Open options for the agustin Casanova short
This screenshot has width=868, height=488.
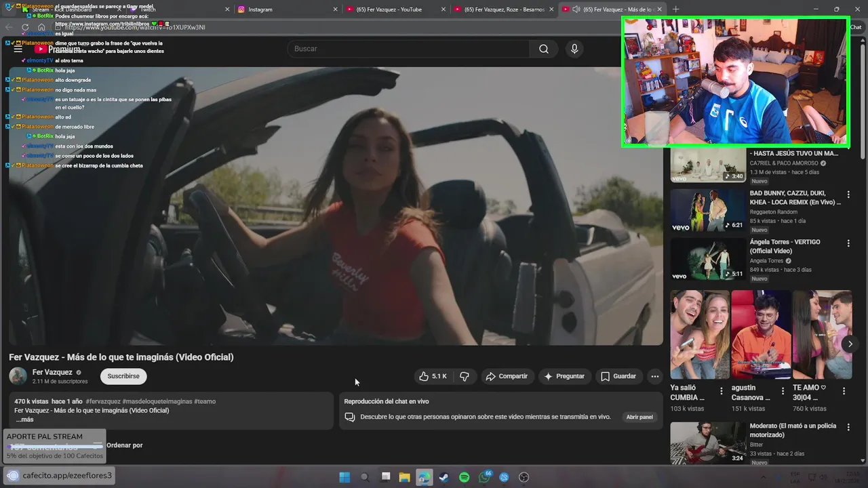pos(783,391)
